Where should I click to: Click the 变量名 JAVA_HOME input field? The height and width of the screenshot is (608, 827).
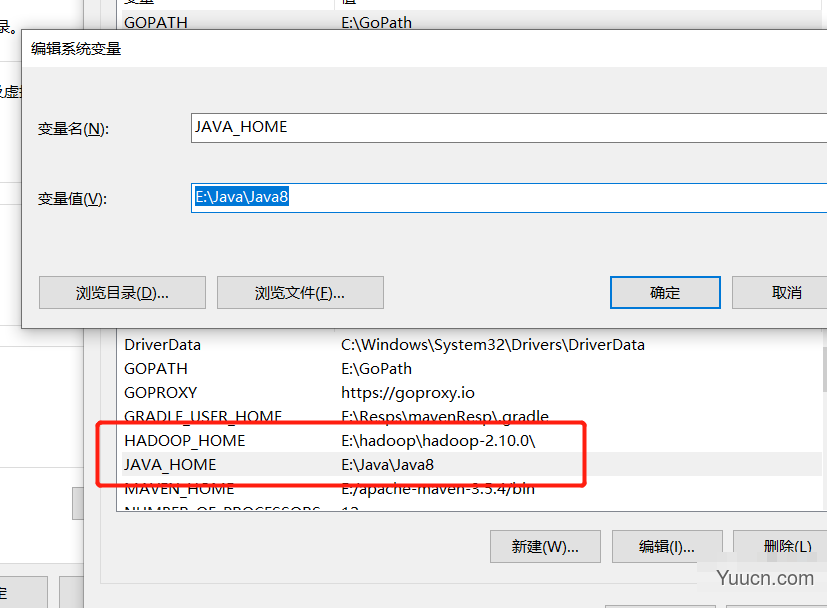(509, 128)
